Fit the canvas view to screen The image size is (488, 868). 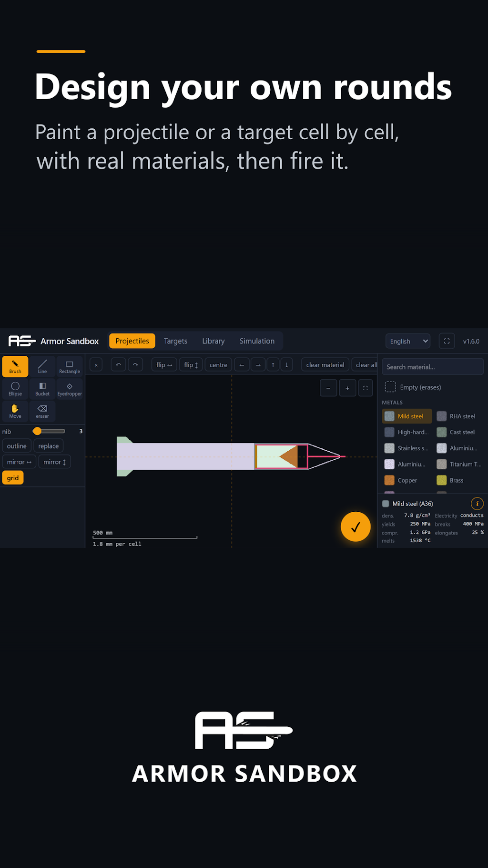[x=365, y=388]
